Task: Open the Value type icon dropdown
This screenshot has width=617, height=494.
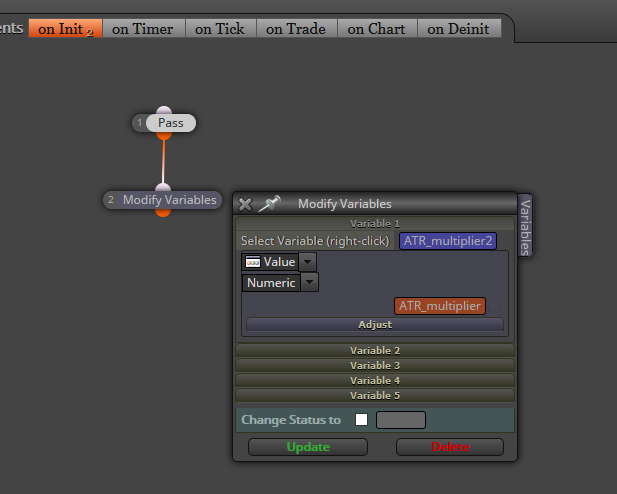Action: (253, 262)
